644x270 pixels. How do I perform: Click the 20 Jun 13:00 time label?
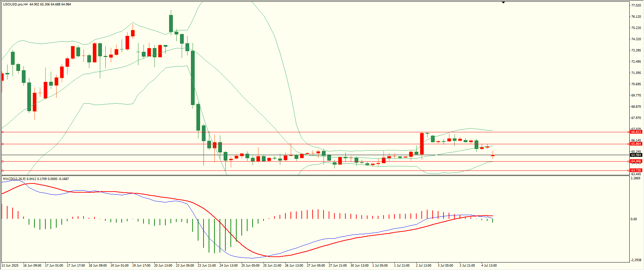[163, 266]
